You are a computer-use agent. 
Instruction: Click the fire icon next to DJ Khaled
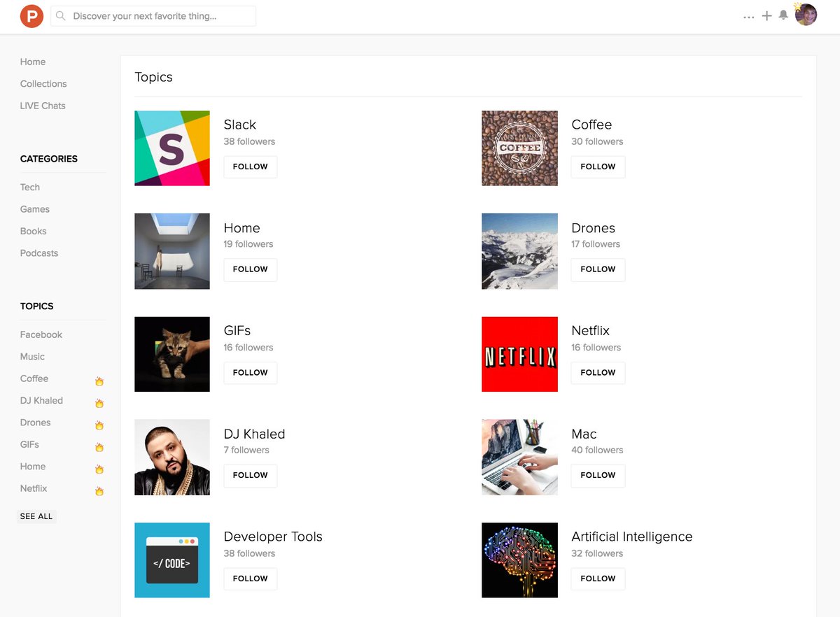pos(99,403)
